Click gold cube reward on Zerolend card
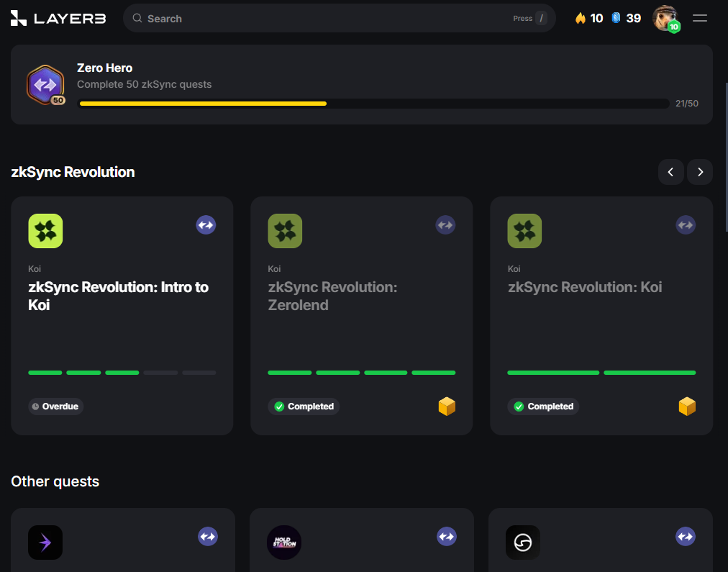The height and width of the screenshot is (572, 728). click(447, 407)
